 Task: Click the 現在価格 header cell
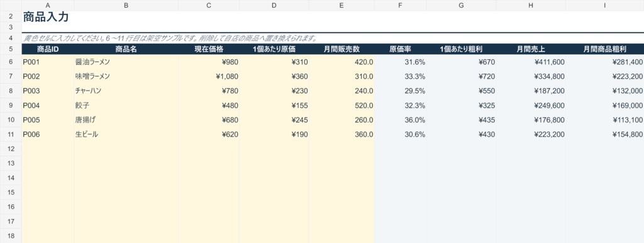(x=209, y=49)
